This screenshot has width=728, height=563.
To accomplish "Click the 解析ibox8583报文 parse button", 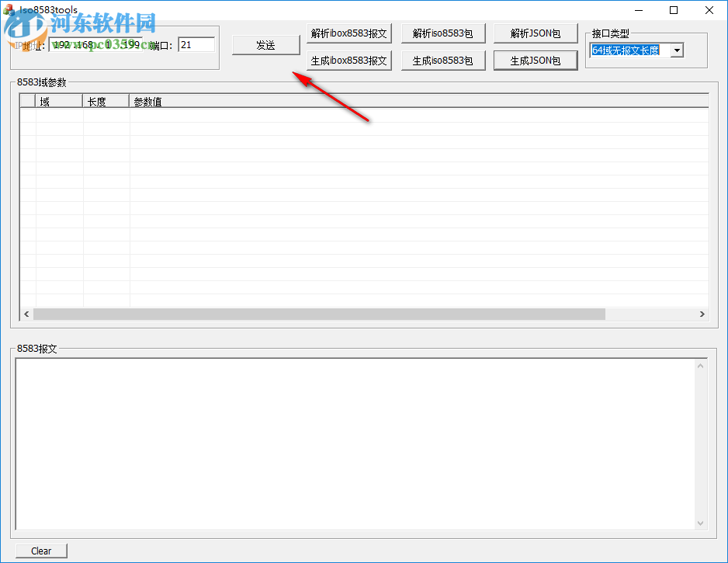I will (x=348, y=33).
